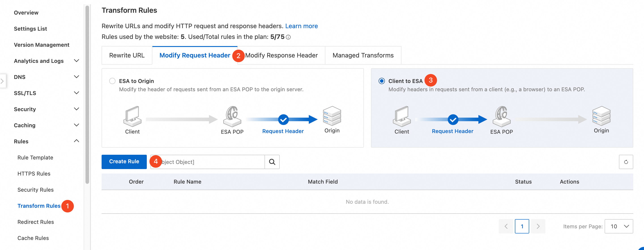
Task: Open Version Management in the sidebar
Action: (42, 45)
